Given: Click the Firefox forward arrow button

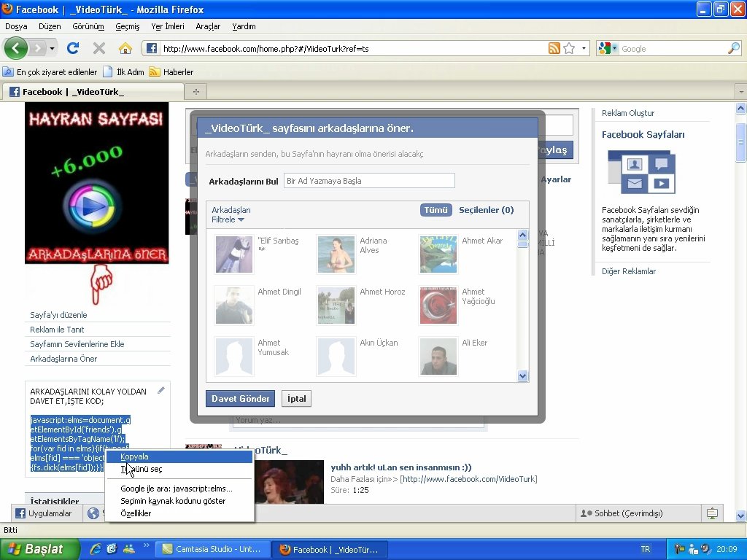Looking at the screenshot, I should coord(38,48).
